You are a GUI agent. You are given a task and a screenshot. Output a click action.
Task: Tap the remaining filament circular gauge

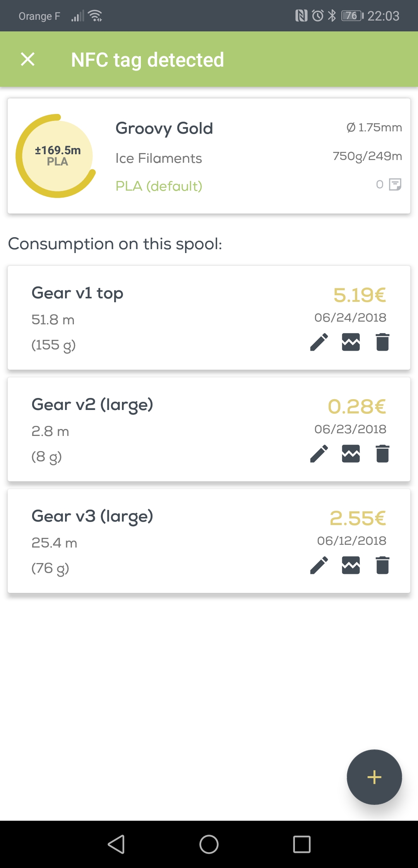(57, 156)
